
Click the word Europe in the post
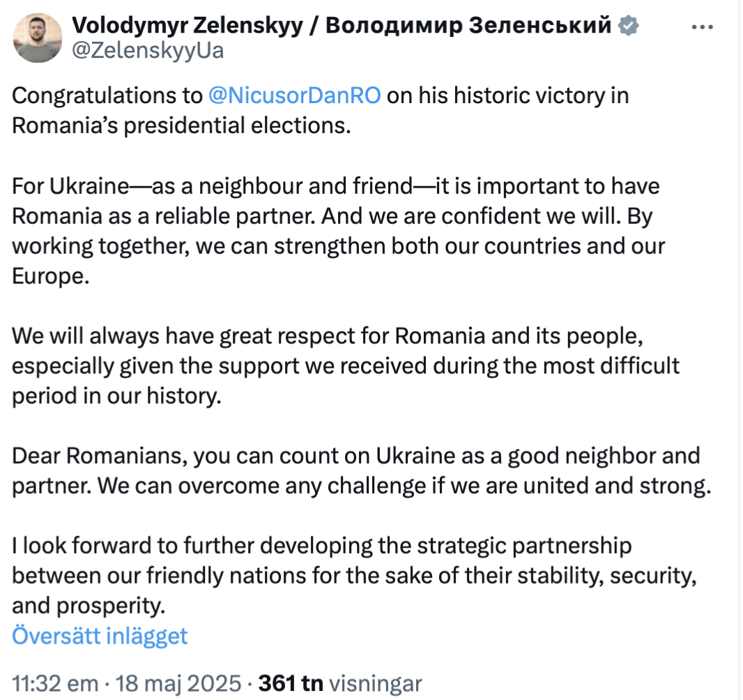[49, 276]
